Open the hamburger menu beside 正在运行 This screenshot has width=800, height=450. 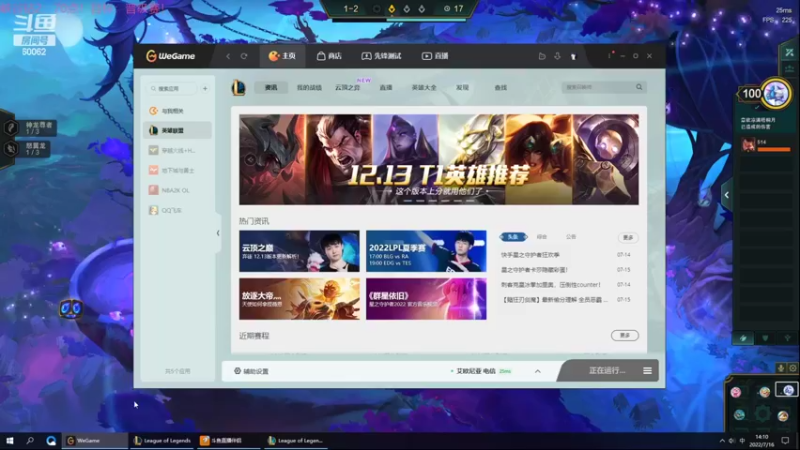(647, 370)
